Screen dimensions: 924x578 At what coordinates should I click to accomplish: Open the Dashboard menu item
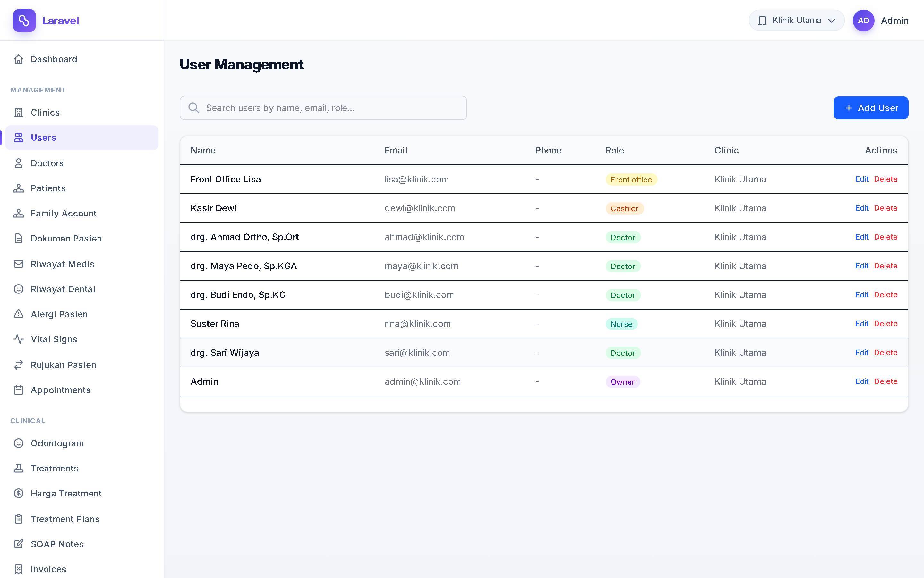(x=82, y=59)
